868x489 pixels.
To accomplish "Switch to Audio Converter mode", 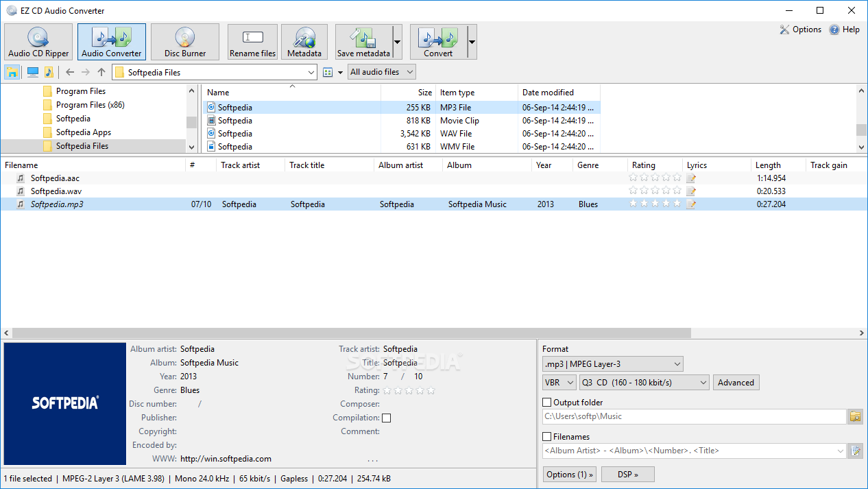I will pyautogui.click(x=112, y=42).
